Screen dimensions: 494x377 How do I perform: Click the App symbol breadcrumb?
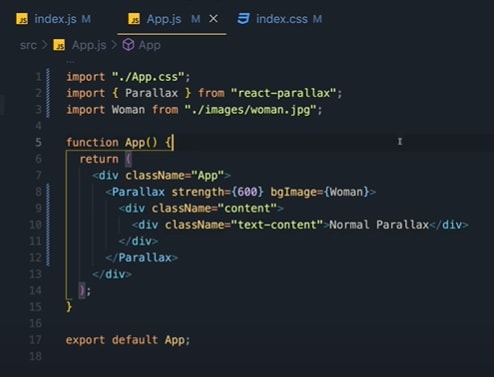149,45
